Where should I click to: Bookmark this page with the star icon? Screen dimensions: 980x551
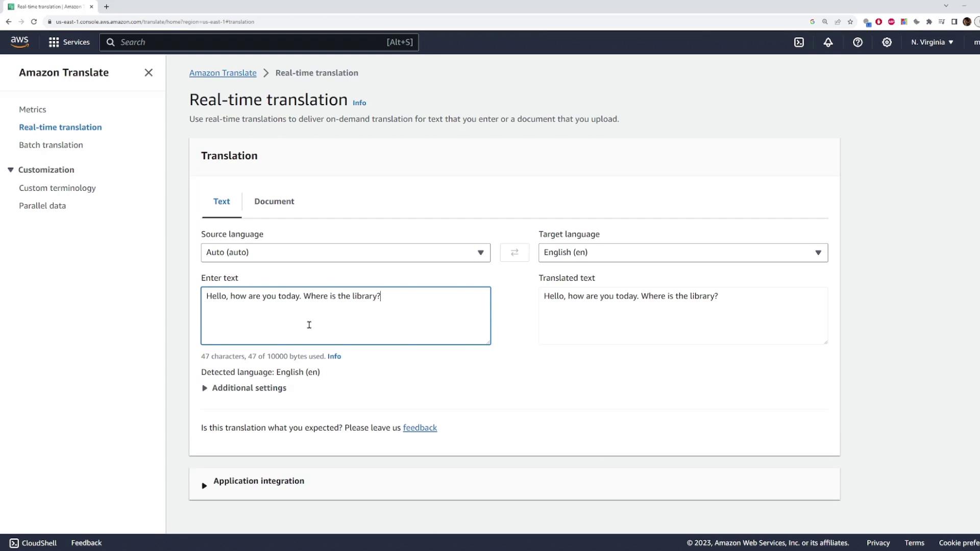point(850,21)
